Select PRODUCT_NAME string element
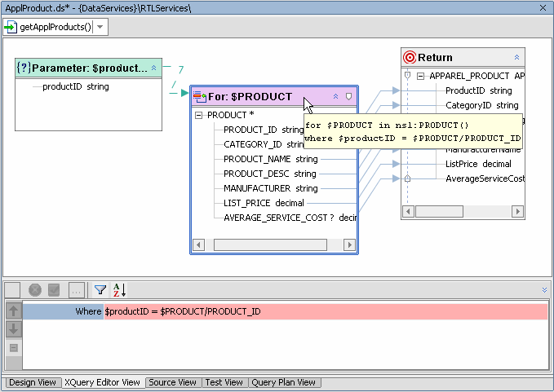The image size is (554, 392). [x=271, y=159]
